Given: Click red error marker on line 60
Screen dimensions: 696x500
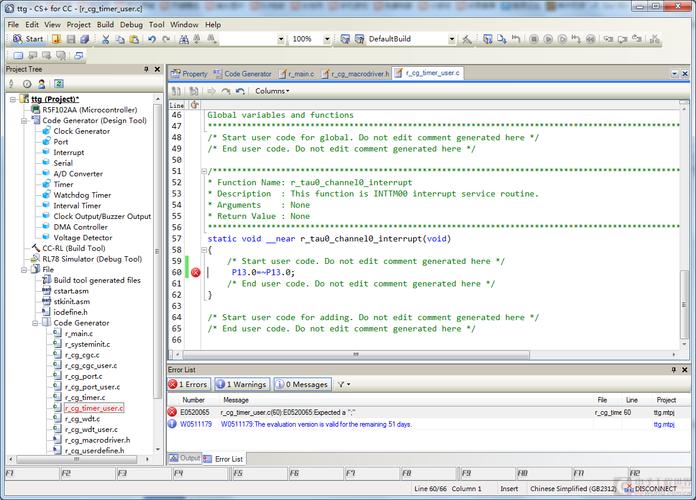Looking at the screenshot, I should click(x=195, y=272).
